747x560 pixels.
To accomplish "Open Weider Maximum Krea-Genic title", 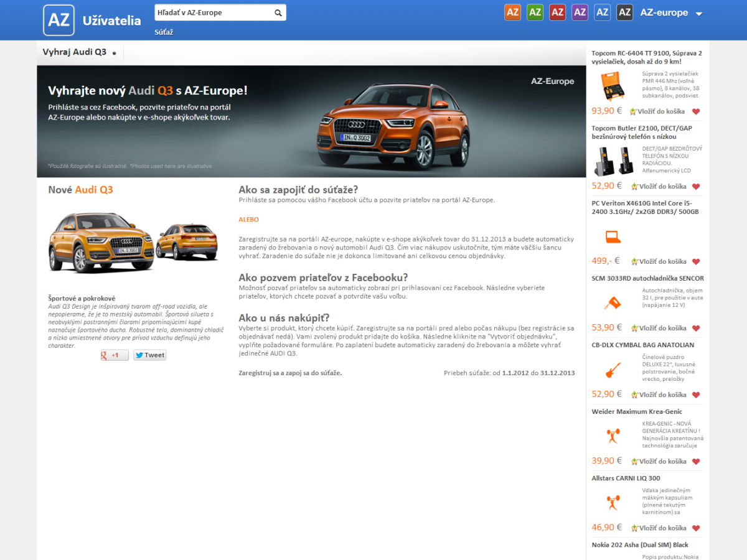I will (637, 411).
